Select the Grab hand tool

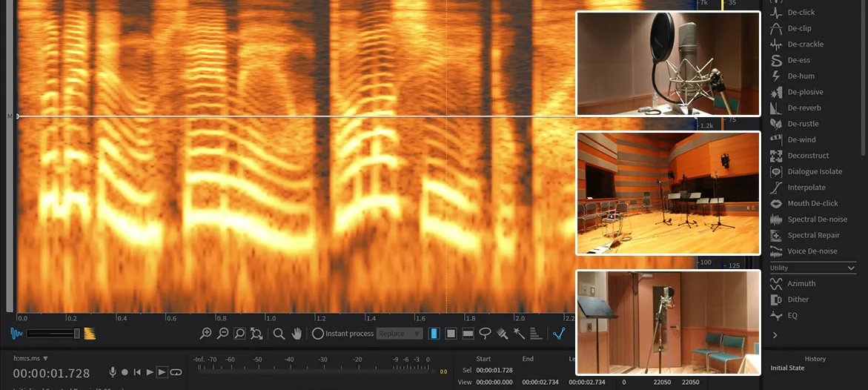tap(296, 334)
